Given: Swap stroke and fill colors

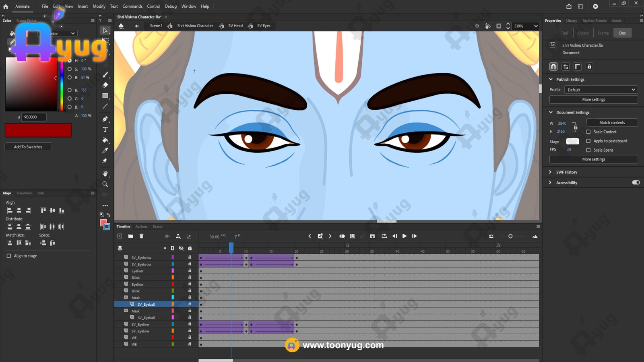Looking at the screenshot, I should [x=108, y=215].
